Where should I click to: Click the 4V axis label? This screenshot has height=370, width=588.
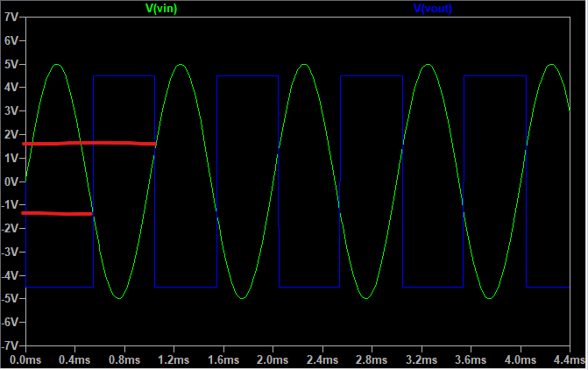[11, 88]
